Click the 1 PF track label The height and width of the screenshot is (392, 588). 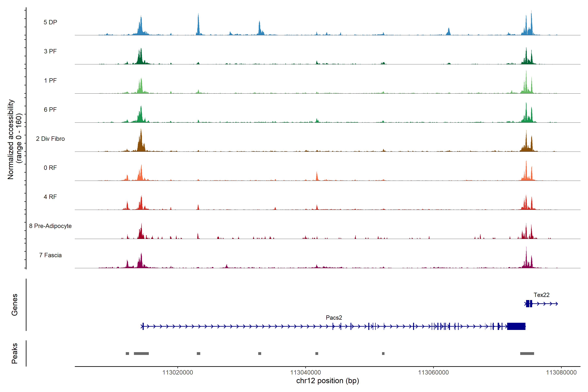[x=50, y=81]
